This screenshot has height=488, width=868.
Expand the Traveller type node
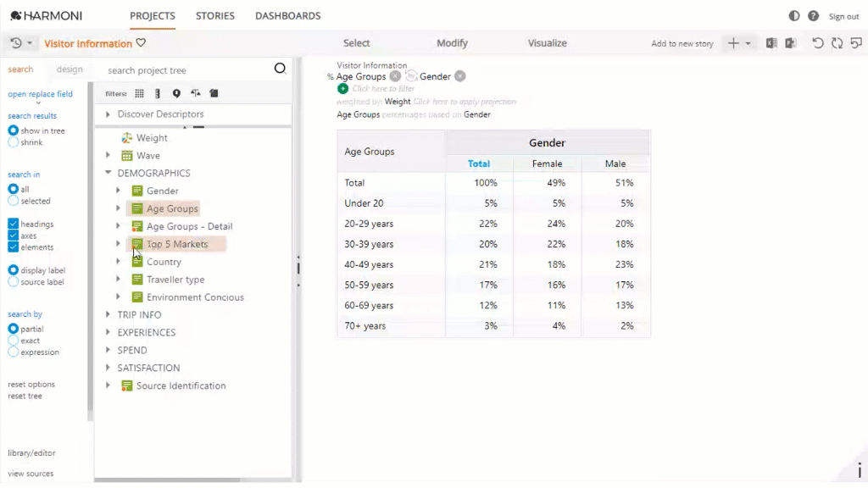point(118,279)
